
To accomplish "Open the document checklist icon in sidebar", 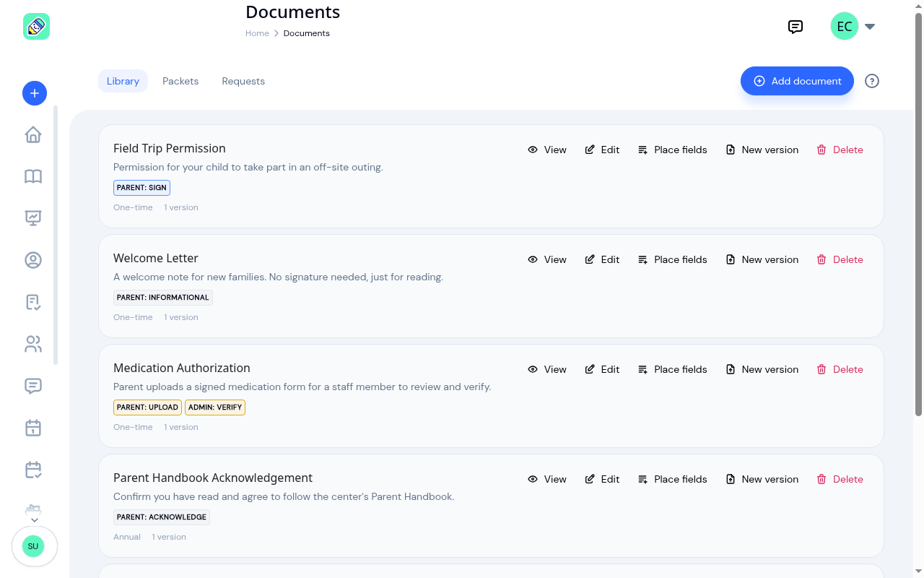I will (33, 302).
